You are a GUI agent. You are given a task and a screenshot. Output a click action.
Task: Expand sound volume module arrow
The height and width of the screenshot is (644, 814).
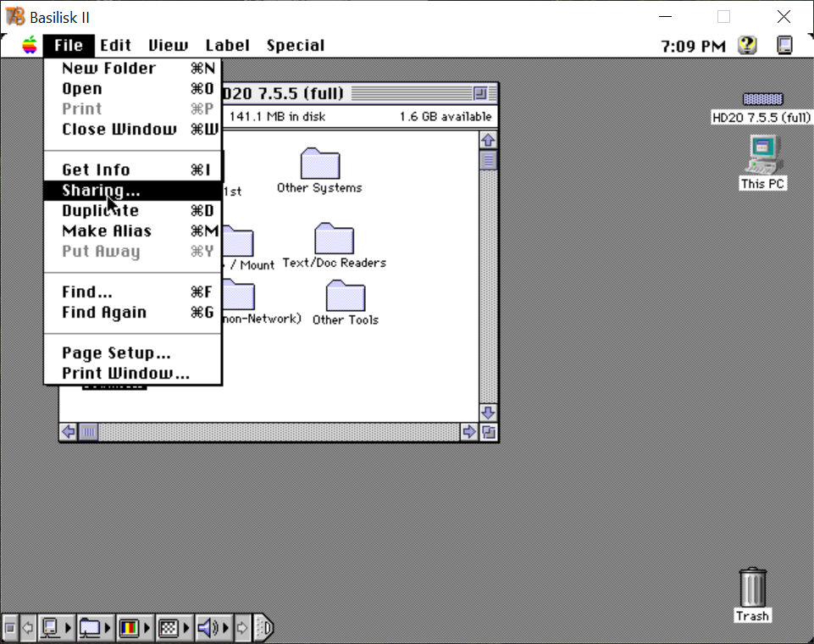[226, 628]
